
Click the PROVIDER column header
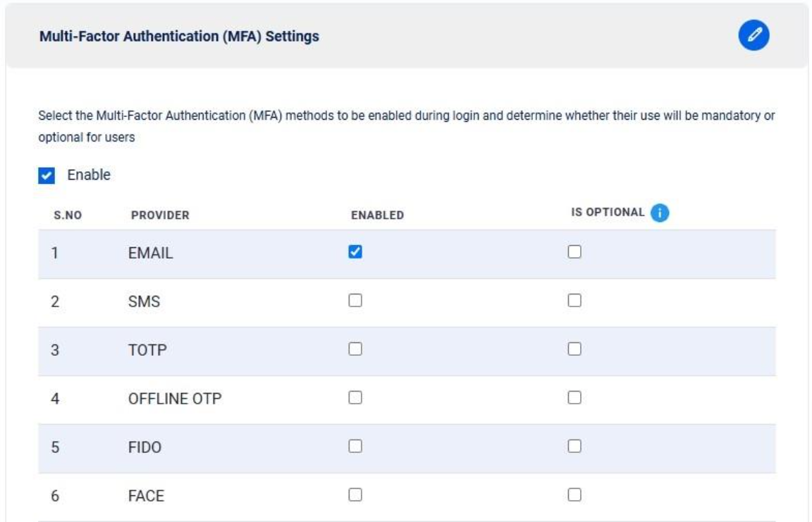point(160,216)
